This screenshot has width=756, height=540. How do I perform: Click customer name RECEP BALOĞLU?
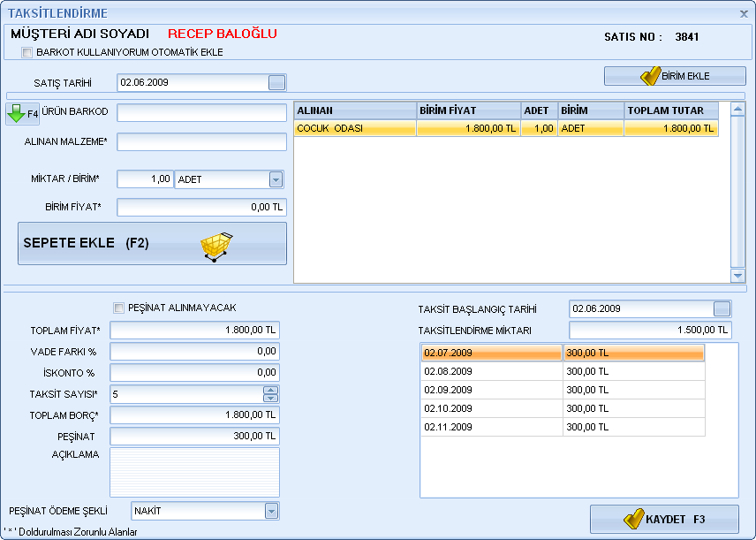point(223,34)
